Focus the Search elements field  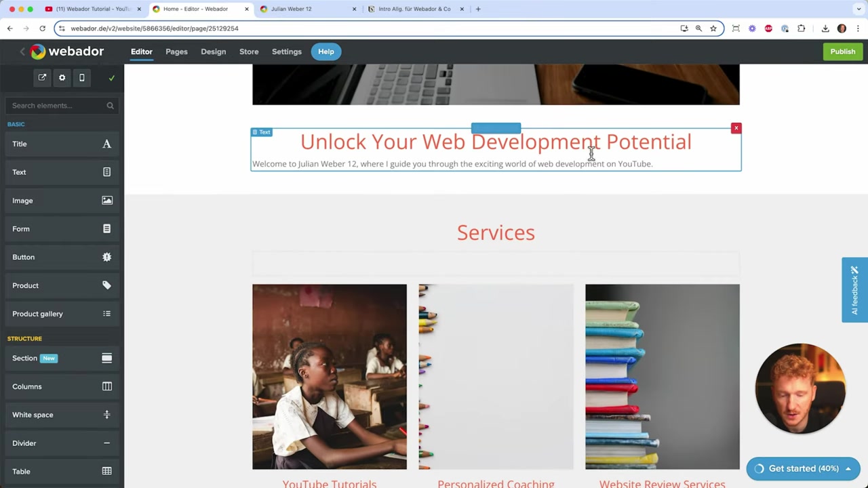point(62,106)
